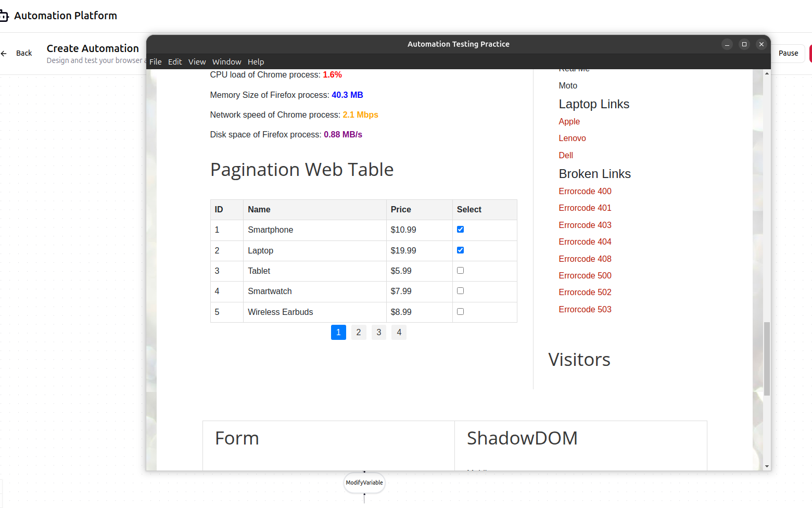Check the Wireless Earbuds checkbox
Screen dimensions: 812x508
tap(460, 311)
